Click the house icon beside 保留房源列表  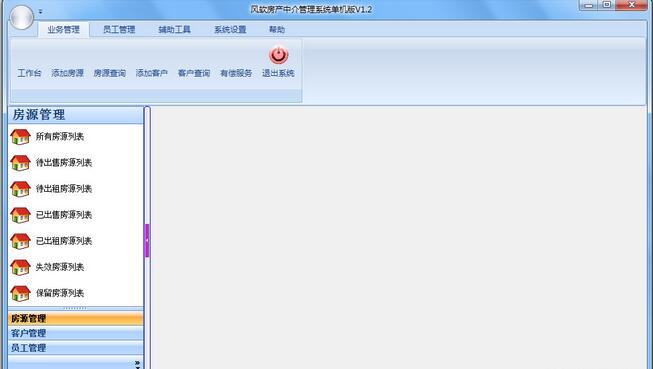pyautogui.click(x=20, y=293)
